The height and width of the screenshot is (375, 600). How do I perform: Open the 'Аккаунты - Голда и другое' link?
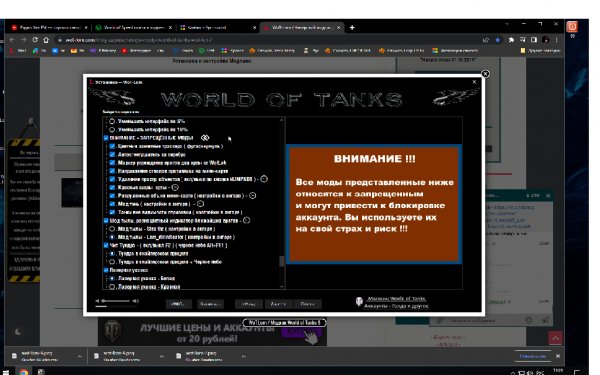tap(396, 306)
